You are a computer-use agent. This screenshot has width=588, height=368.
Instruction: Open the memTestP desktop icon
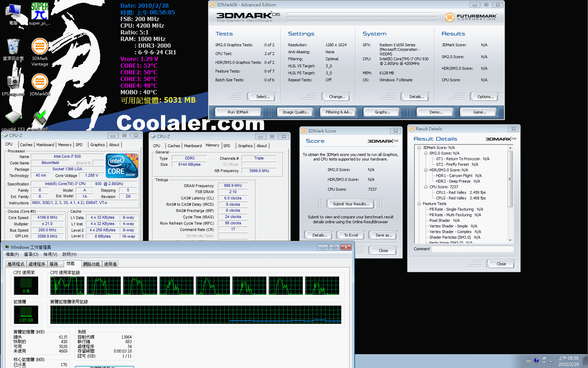(x=40, y=121)
